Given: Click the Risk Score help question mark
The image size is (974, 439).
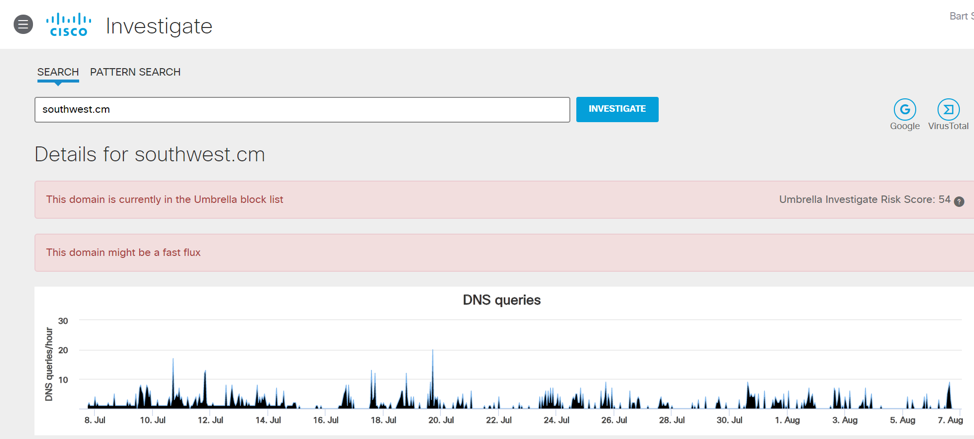Looking at the screenshot, I should tap(959, 201).
